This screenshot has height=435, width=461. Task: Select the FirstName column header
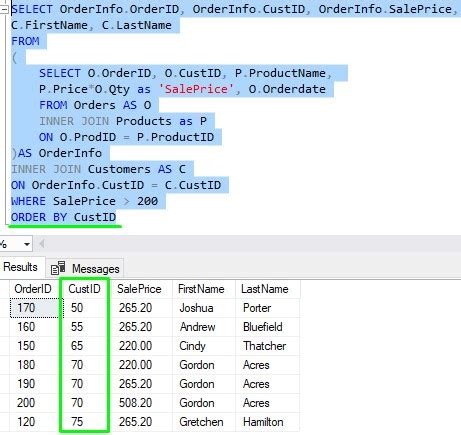[x=201, y=289]
